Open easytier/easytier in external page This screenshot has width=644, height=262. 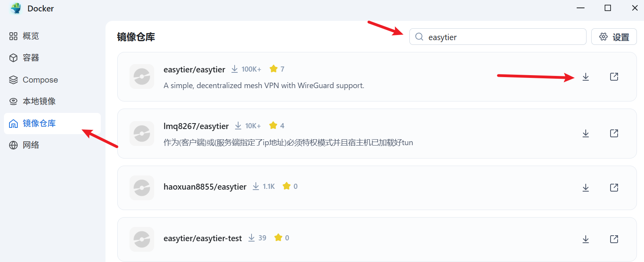(614, 77)
